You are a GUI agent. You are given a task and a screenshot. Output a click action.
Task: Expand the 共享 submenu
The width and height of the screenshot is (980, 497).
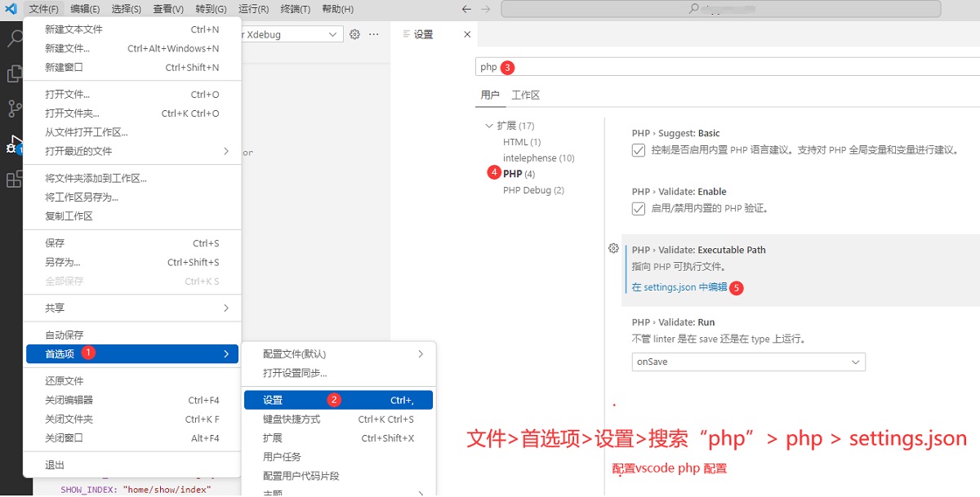click(x=132, y=308)
